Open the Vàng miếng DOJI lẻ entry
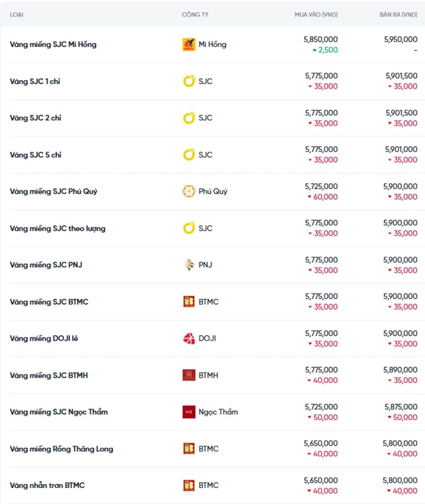This screenshot has height=504, width=425. point(44,339)
